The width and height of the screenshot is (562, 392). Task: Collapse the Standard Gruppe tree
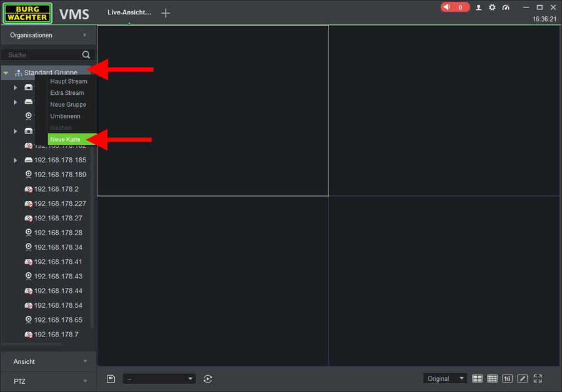pos(6,73)
